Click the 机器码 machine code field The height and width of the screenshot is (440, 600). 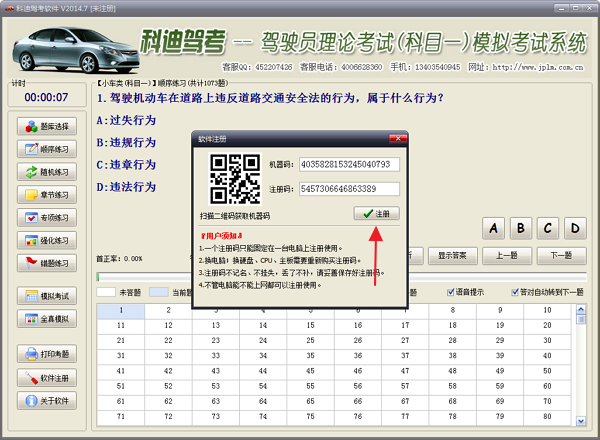coord(349,165)
